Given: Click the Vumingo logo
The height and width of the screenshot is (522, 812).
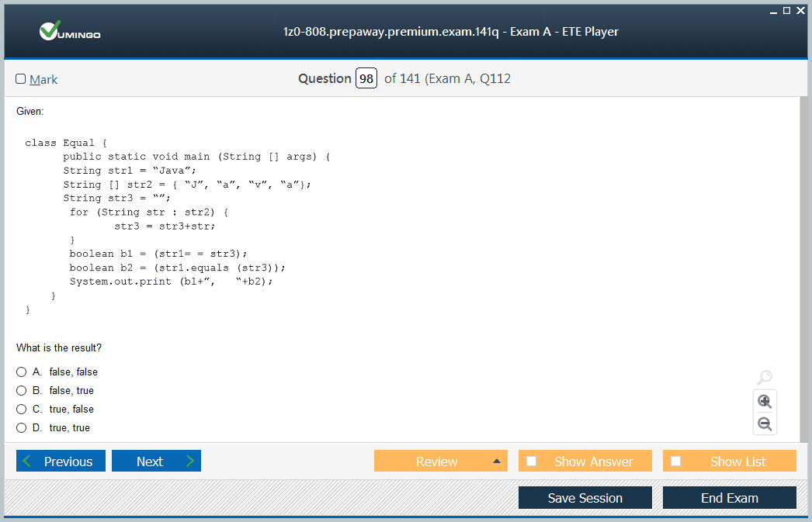Looking at the screenshot, I should coord(70,32).
